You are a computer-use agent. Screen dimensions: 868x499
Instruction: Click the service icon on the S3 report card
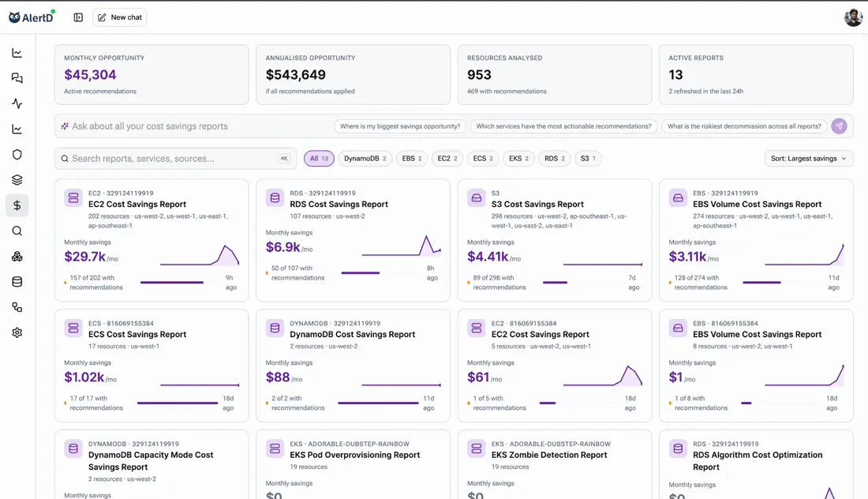476,197
